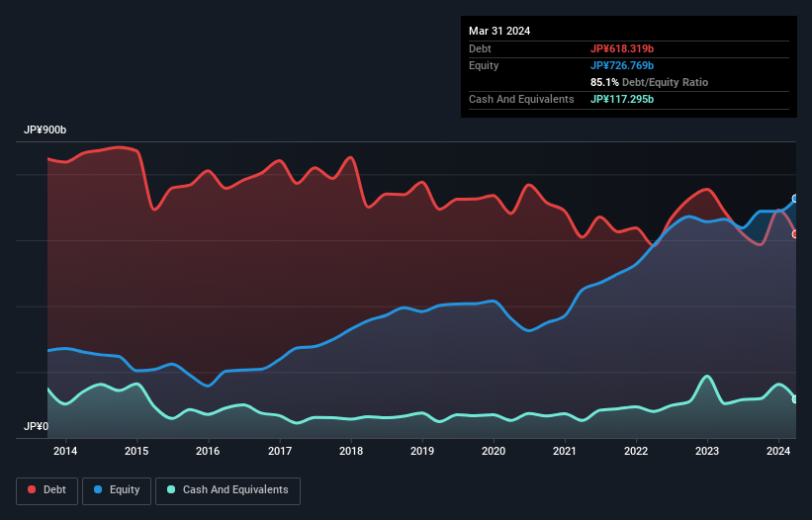Click the 2014 x-axis label

click(x=65, y=451)
